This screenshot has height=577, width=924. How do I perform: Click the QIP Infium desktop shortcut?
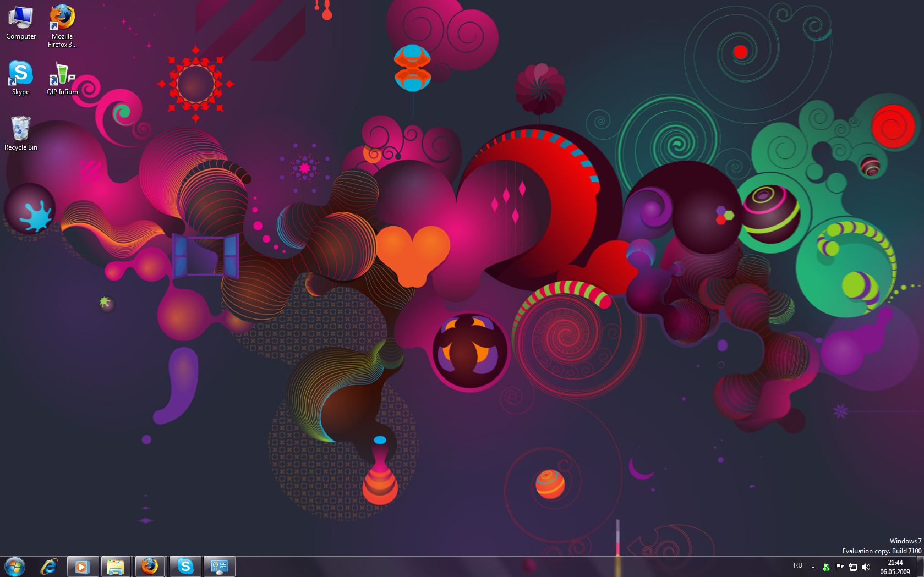click(x=62, y=77)
